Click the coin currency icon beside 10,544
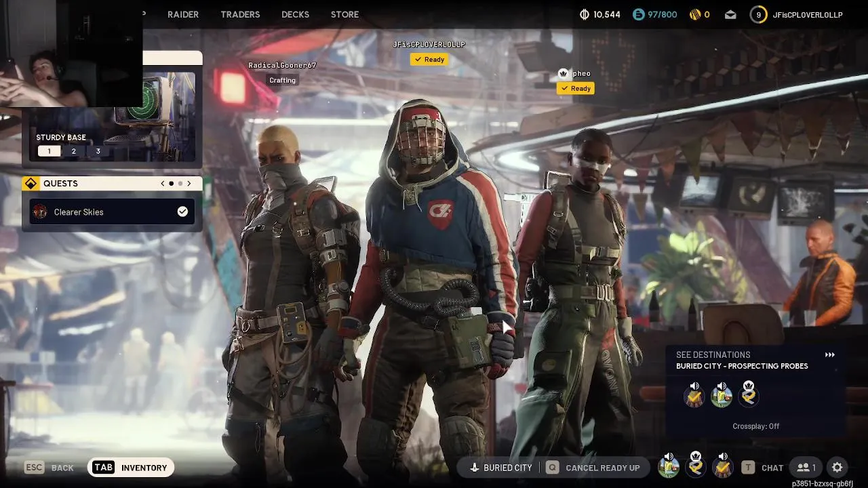Image resolution: width=868 pixels, height=488 pixels. pyautogui.click(x=585, y=14)
